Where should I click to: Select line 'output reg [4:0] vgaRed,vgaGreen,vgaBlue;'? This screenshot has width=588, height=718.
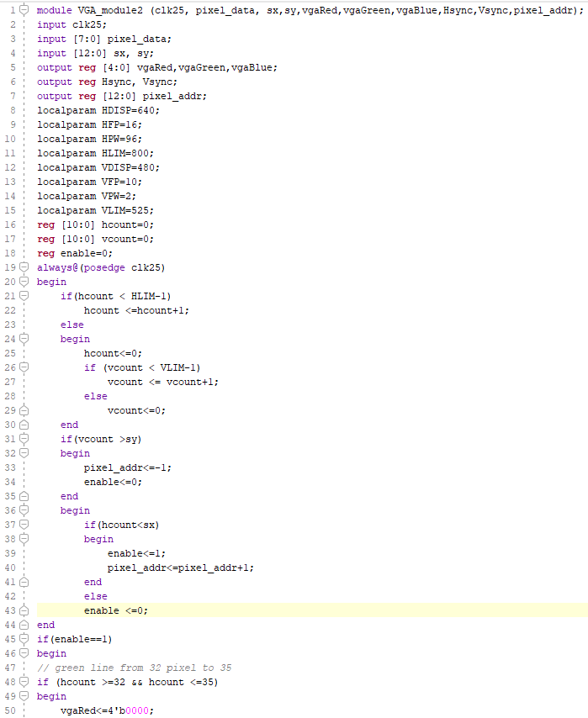pos(157,67)
